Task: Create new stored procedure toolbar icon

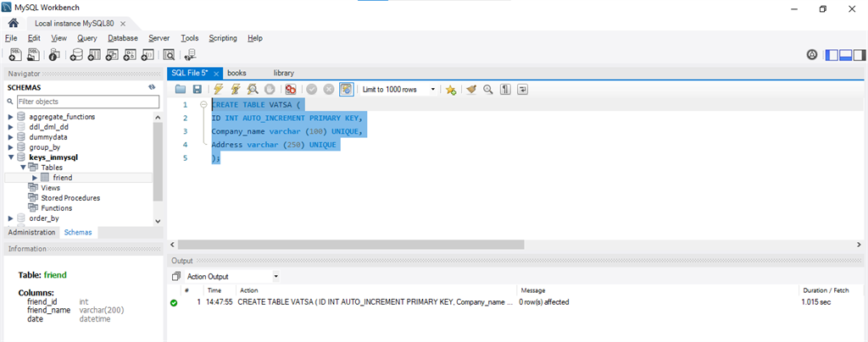Action: 130,54
